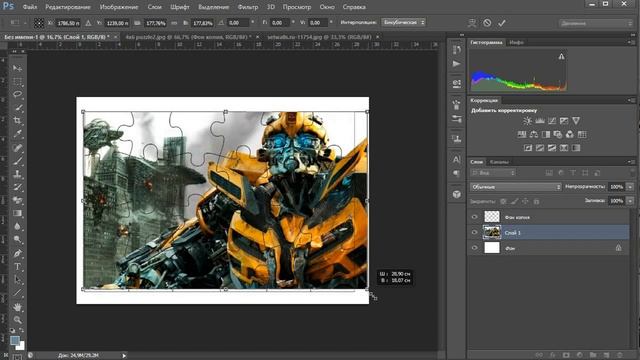Click the foreground color swatch
Viewport: 640px width, 360px height.
click(15, 340)
